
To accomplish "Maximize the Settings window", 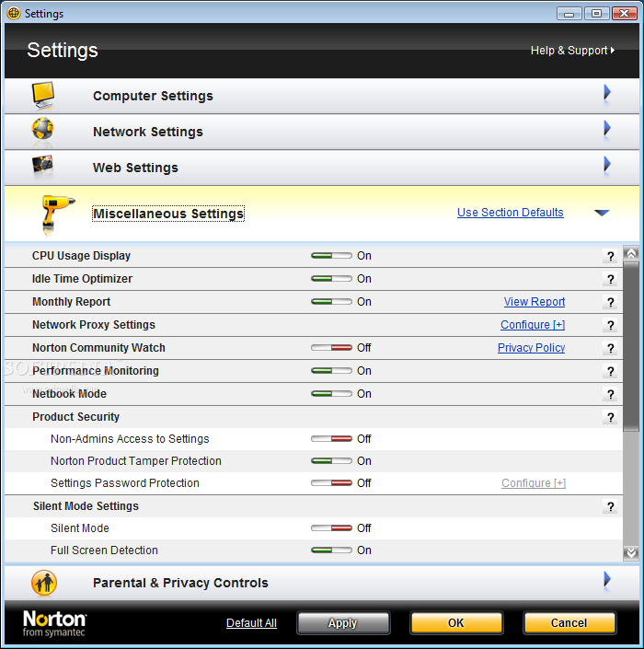I will pyautogui.click(x=596, y=14).
